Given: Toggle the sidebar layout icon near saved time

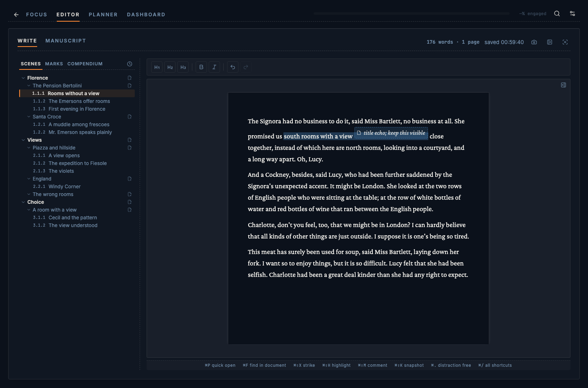Looking at the screenshot, I should click(550, 42).
